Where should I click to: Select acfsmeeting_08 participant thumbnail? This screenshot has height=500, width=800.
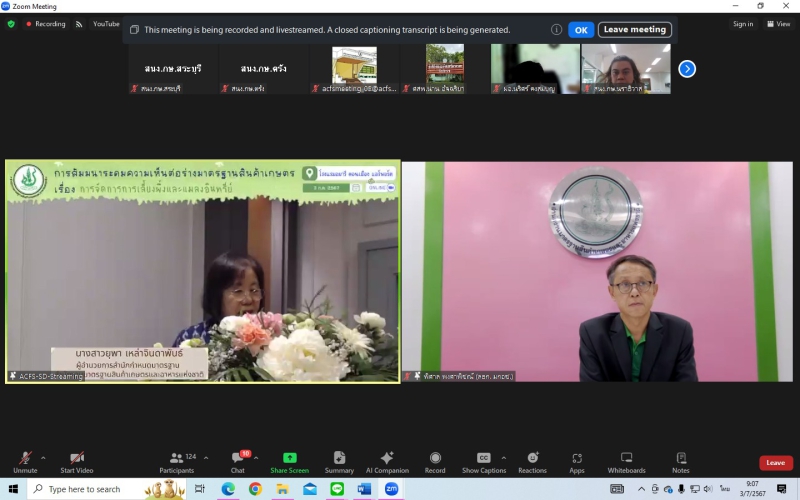pyautogui.click(x=355, y=69)
